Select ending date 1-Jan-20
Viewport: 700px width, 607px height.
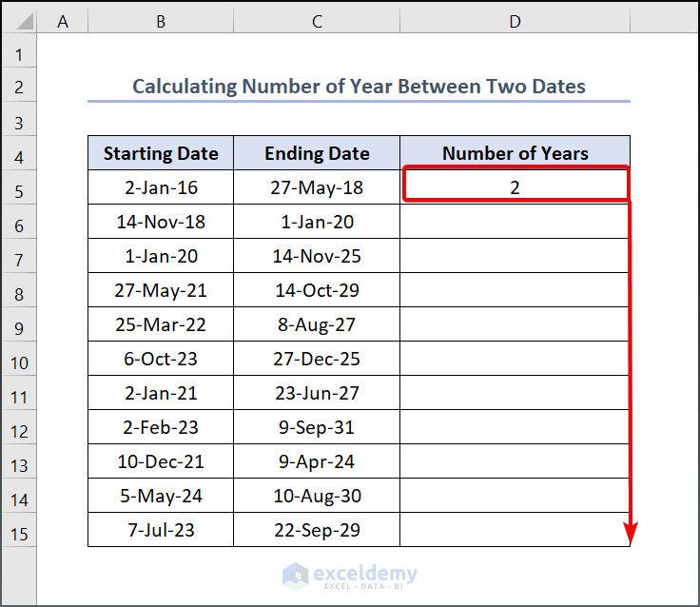[317, 222]
